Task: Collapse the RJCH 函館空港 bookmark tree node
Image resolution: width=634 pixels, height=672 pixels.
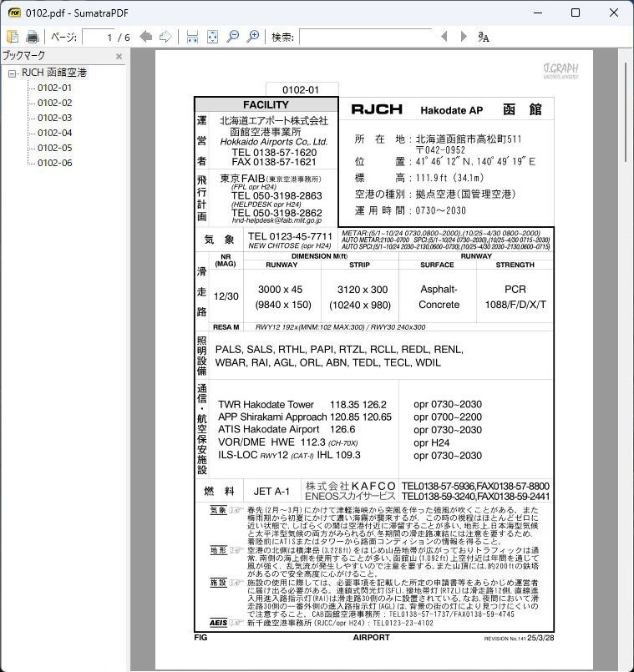Action: (x=12, y=73)
